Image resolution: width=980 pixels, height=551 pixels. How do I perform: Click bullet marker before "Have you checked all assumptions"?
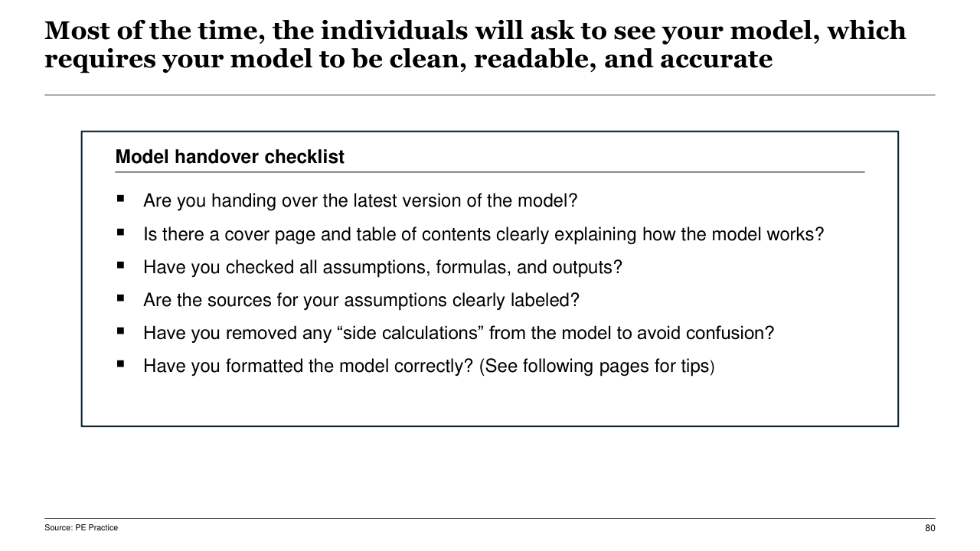click(121, 266)
